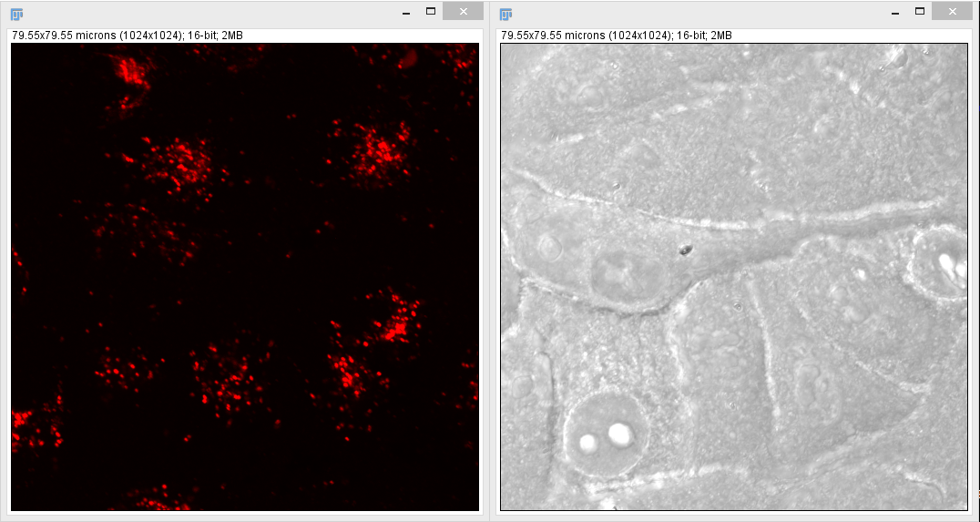Maximize the right grayscale image window
This screenshot has height=522, width=980.
920,11
